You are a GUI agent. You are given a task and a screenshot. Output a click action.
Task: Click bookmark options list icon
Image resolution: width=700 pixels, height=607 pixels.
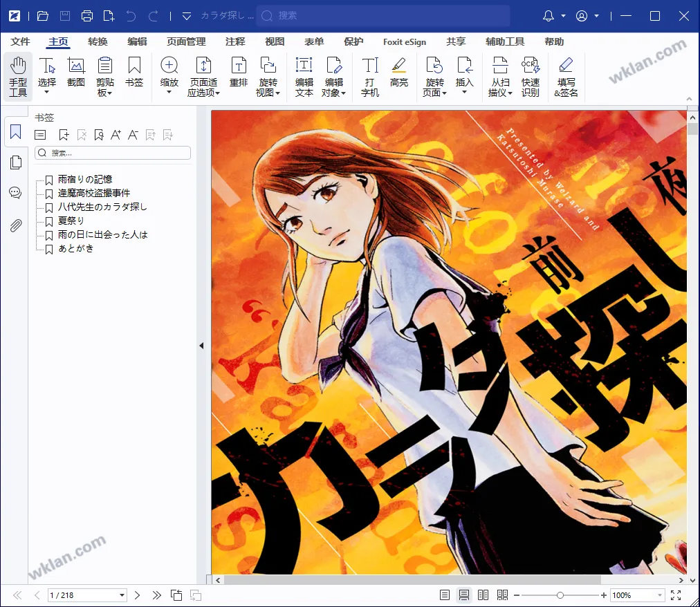tap(40, 135)
